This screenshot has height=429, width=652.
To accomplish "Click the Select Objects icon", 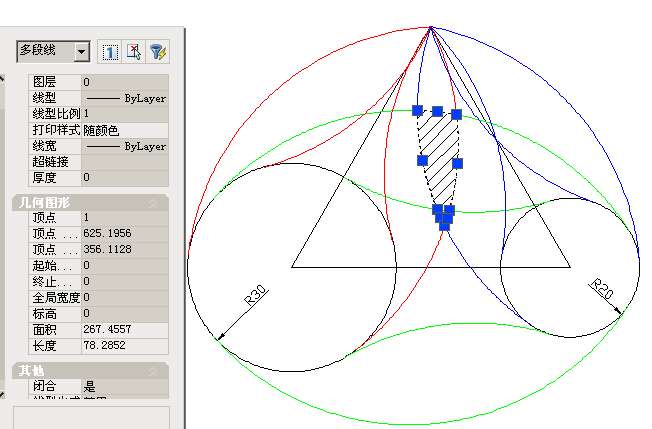I will [x=134, y=52].
